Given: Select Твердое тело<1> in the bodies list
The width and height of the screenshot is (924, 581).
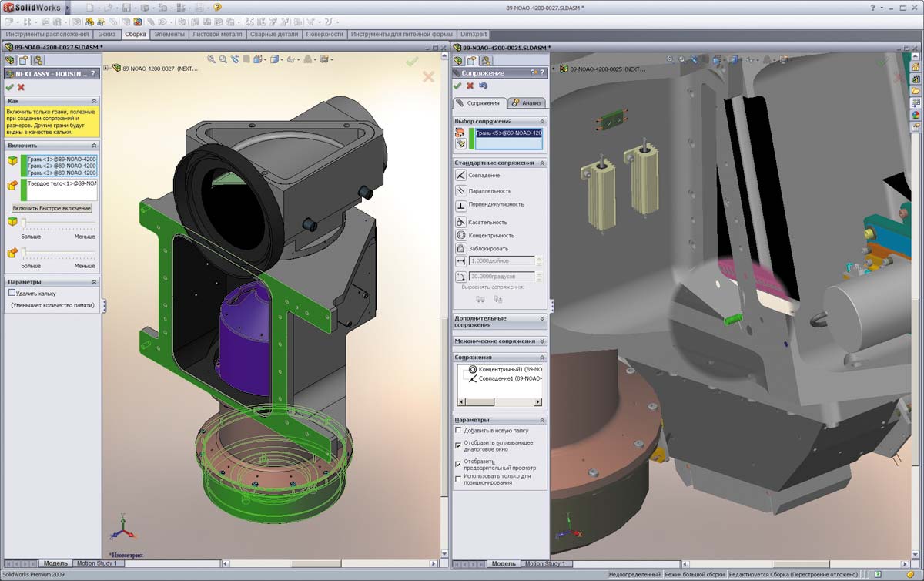Looking at the screenshot, I should 62,184.
